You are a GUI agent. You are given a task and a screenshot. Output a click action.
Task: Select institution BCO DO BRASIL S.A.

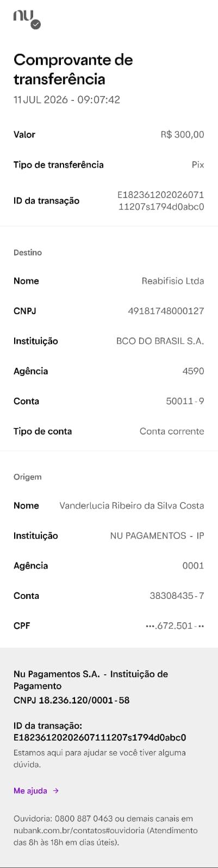pyautogui.click(x=160, y=341)
